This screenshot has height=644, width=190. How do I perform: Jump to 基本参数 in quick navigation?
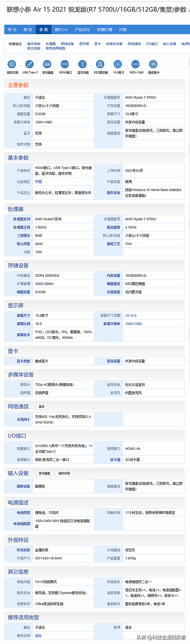pos(34,44)
